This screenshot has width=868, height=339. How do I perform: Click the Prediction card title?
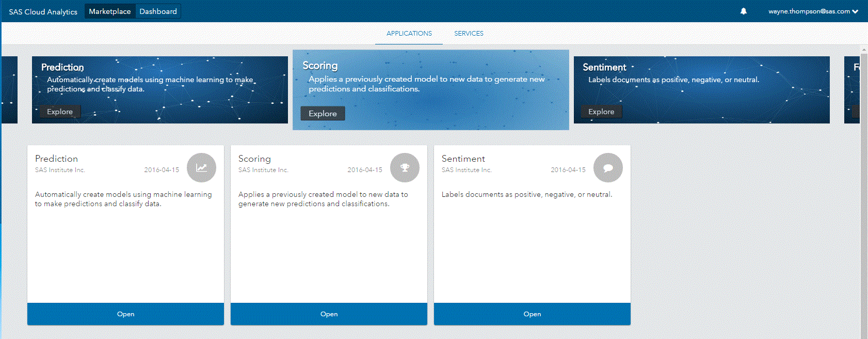click(56, 159)
